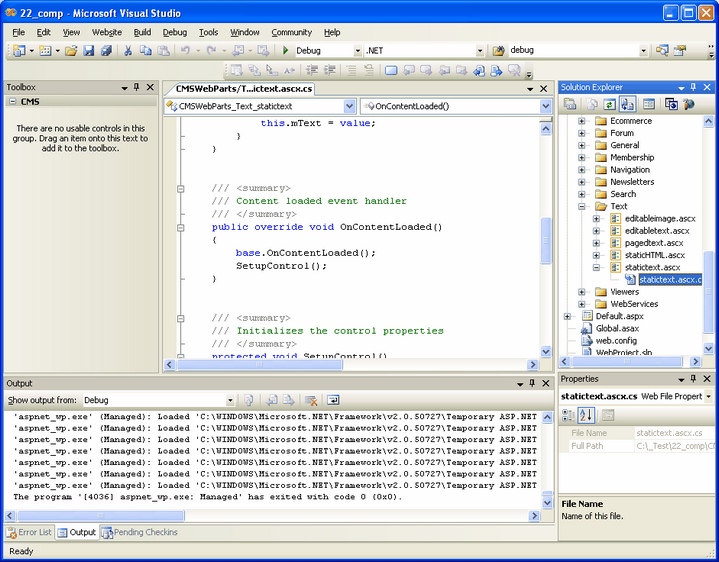Viewport: 719px width, 562px height.
Task: Open the Debug menu
Action: tap(175, 32)
